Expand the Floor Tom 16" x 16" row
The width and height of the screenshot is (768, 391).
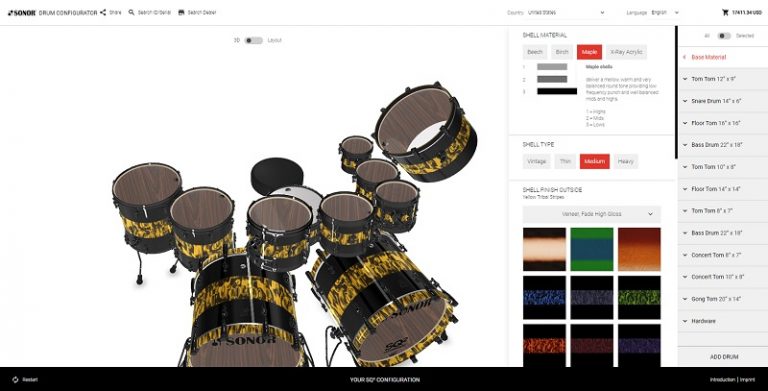[x=722, y=123]
